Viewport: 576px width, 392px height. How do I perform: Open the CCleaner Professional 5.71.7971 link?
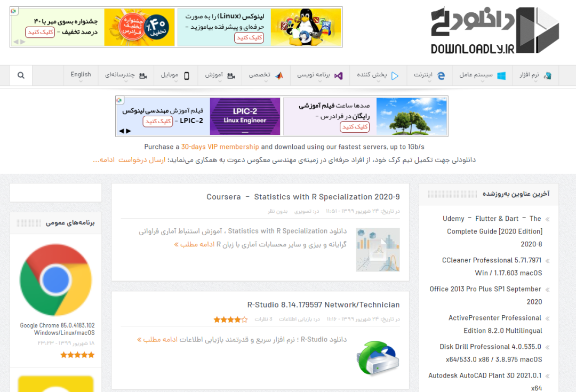coord(492,267)
